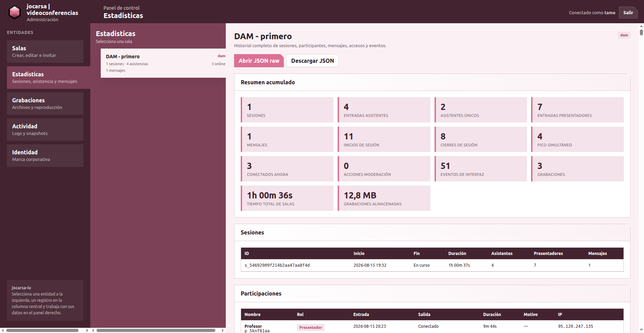Viewport: 644px width, 333px height.
Task: Click the Cierres de Sesión stat card
Action: click(x=481, y=139)
